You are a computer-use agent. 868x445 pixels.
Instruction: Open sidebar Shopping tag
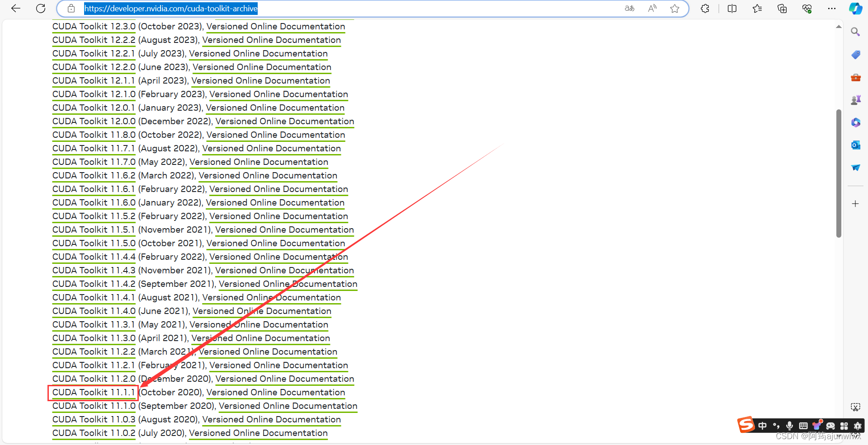(x=855, y=55)
